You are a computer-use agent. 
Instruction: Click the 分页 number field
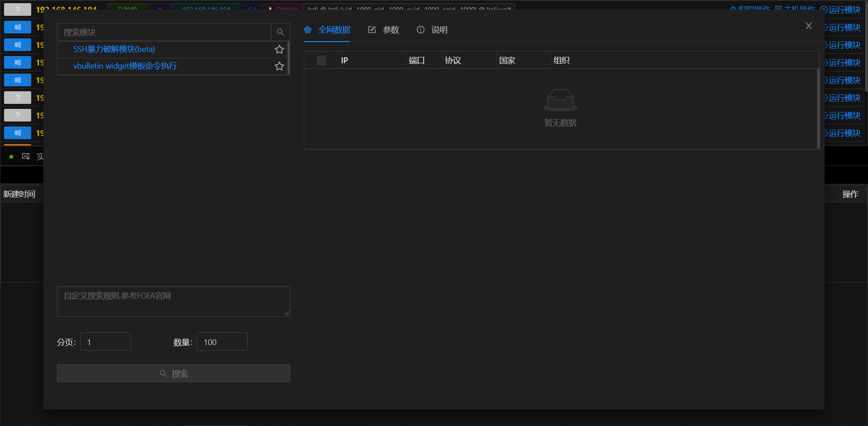105,342
